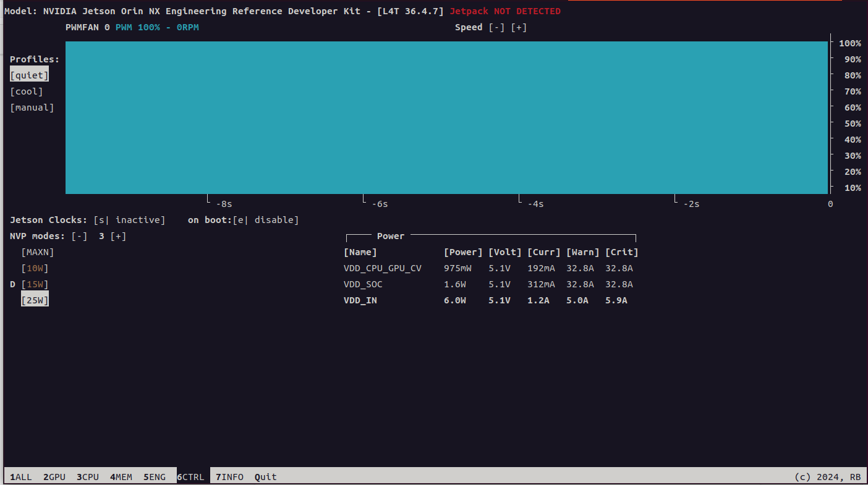This screenshot has height=485, width=868.
Task: Click the L4T 36.4.7 version text
Action: click(411, 11)
